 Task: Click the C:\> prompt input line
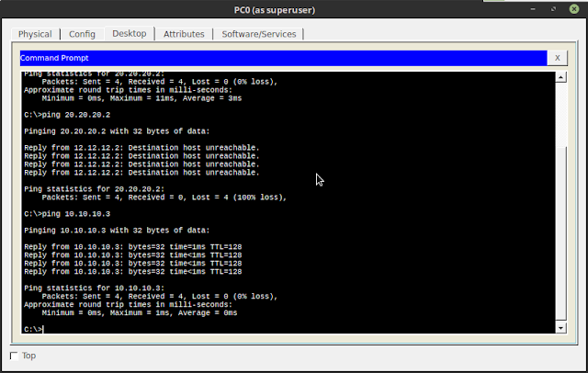[34, 329]
